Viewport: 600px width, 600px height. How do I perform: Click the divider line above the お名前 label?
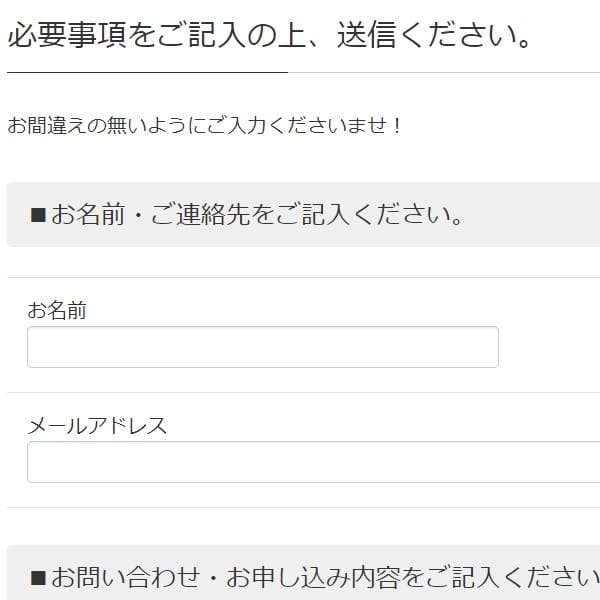coord(304,277)
